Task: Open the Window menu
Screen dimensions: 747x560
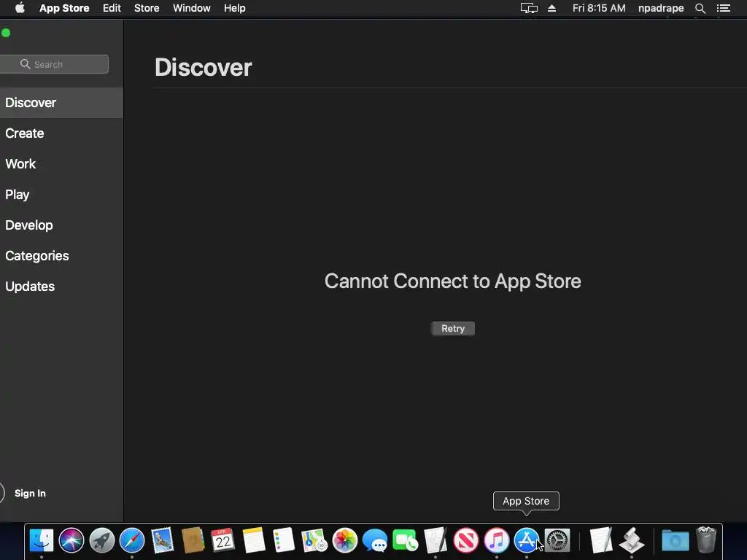Action: coord(192,8)
